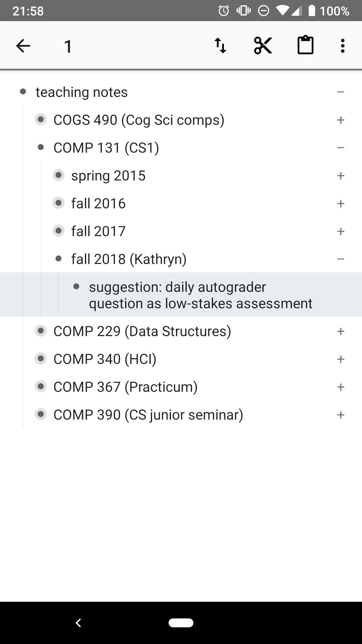Expand the spring 2015 notes

pos(341,175)
